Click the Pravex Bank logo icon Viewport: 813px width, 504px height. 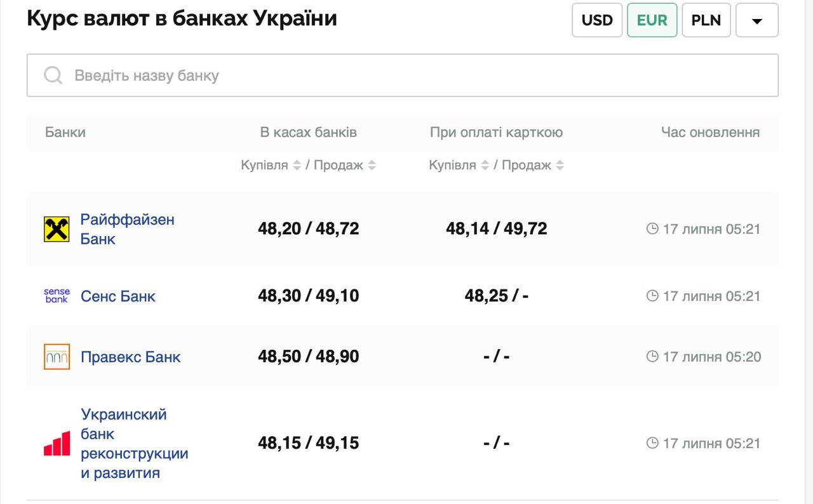(x=57, y=357)
